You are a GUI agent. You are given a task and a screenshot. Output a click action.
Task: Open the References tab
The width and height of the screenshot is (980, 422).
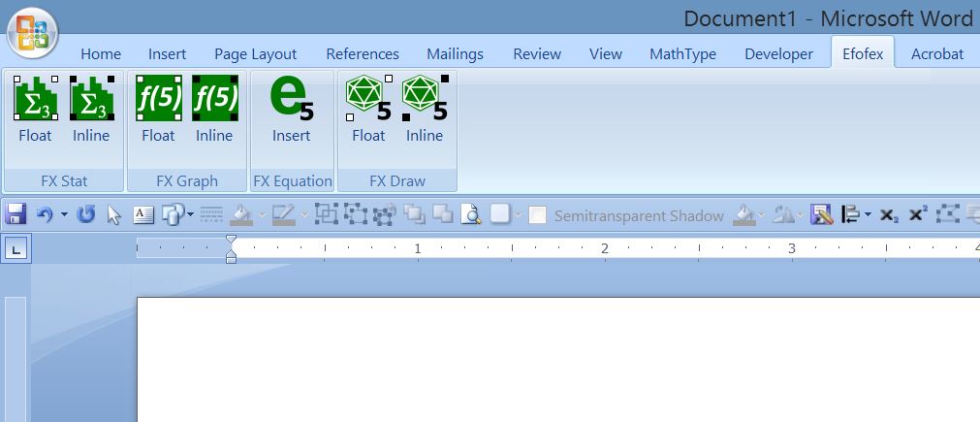pos(363,54)
